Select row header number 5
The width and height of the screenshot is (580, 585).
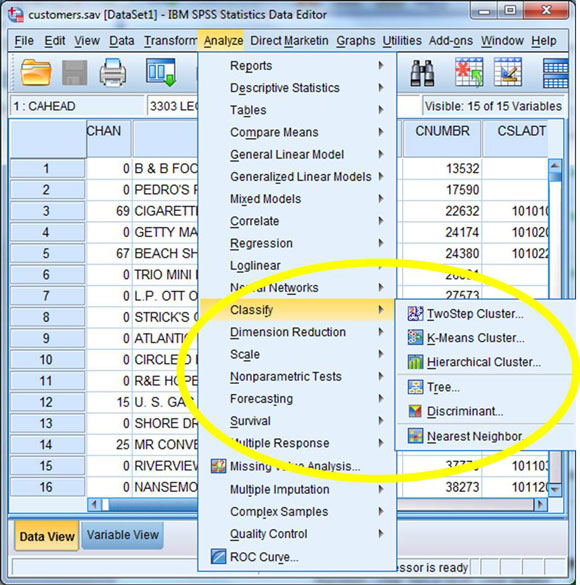click(47, 253)
